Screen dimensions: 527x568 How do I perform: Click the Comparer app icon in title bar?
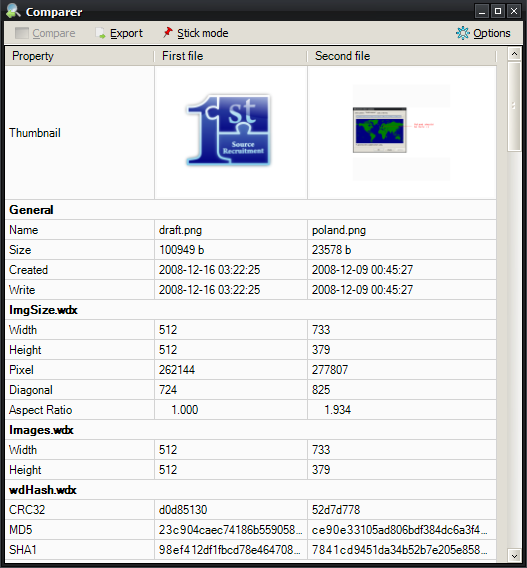pyautogui.click(x=13, y=11)
